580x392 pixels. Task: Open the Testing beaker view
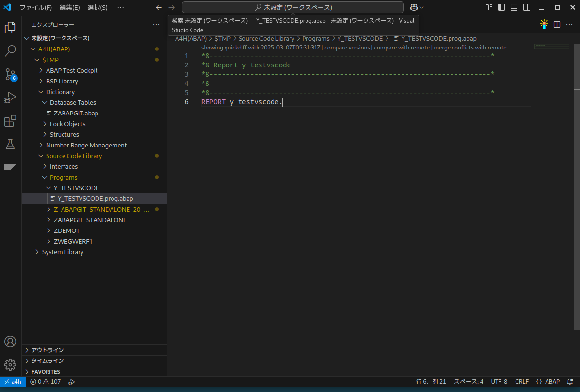pos(10,144)
